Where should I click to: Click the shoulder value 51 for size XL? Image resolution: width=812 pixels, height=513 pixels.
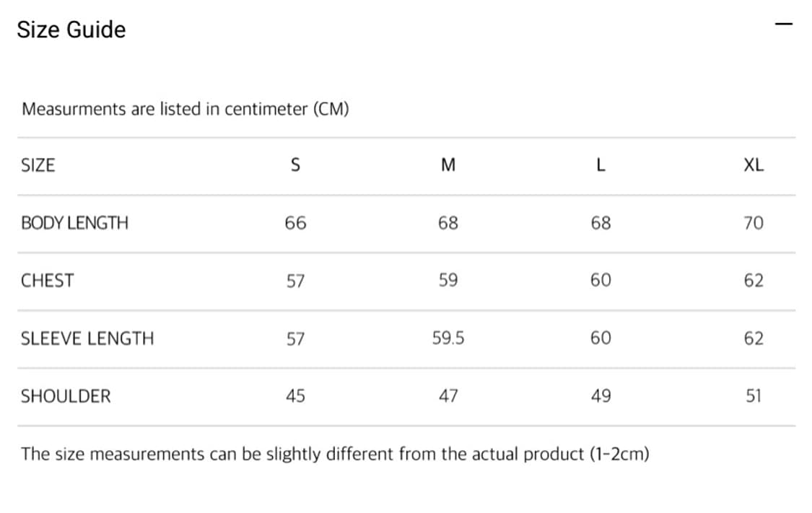[x=753, y=396]
